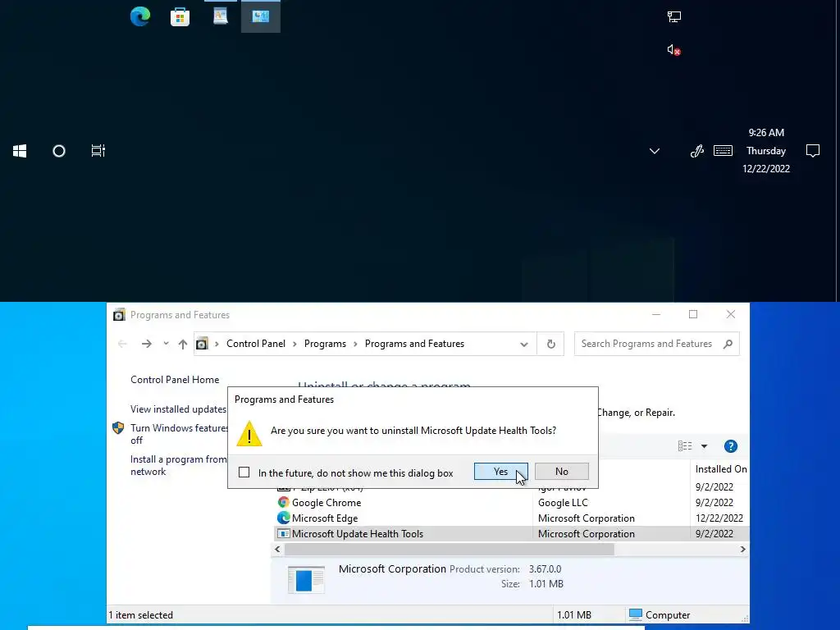840x630 pixels.
Task: Open the Windows Start menu
Action: click(x=20, y=151)
